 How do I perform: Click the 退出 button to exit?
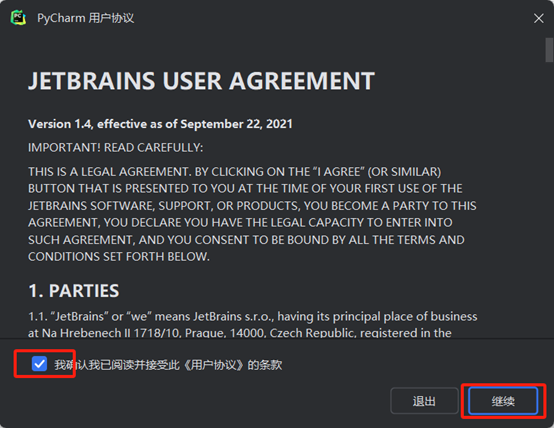[424, 401]
